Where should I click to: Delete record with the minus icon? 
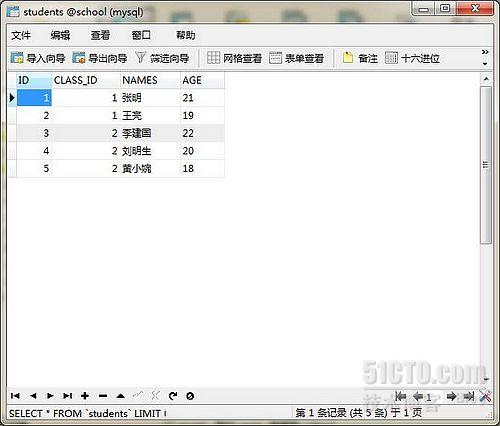point(103,396)
